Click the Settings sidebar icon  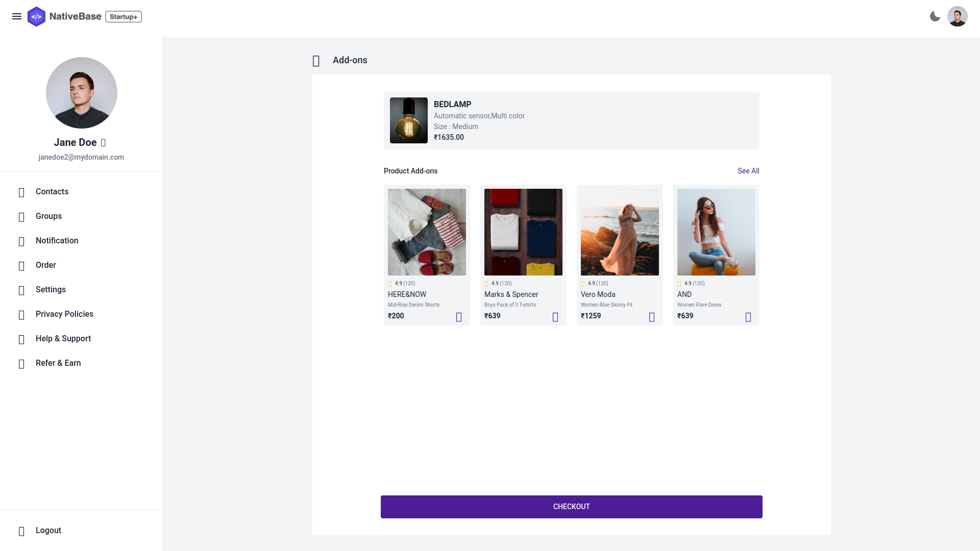tap(21, 291)
